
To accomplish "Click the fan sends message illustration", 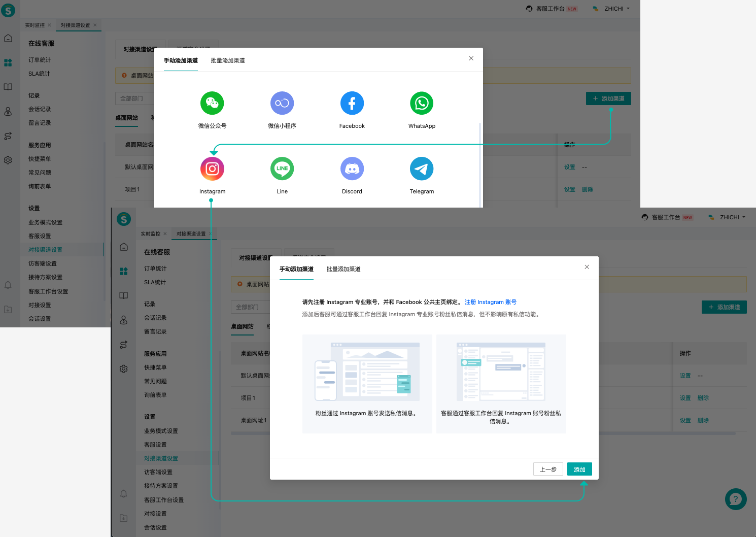I will 367,372.
